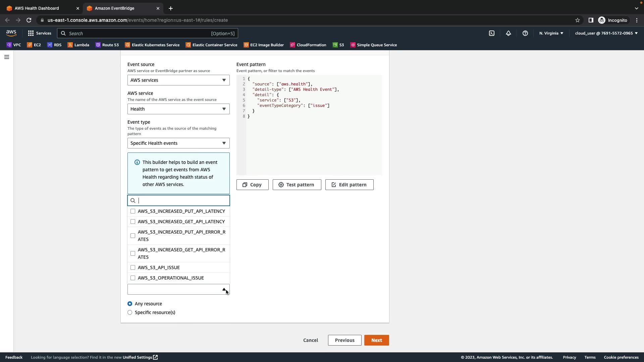This screenshot has height=362, width=644.
Task: Open the Services grid menu
Action: tap(40, 33)
